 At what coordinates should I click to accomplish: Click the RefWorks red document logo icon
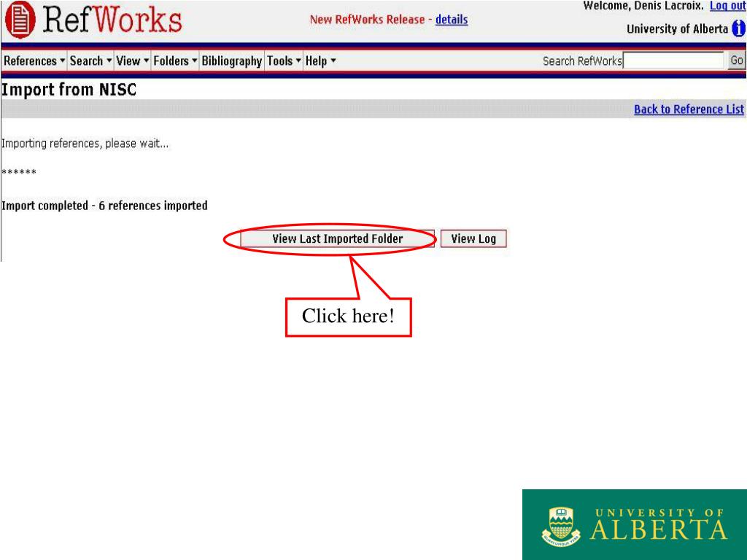pyautogui.click(x=20, y=20)
